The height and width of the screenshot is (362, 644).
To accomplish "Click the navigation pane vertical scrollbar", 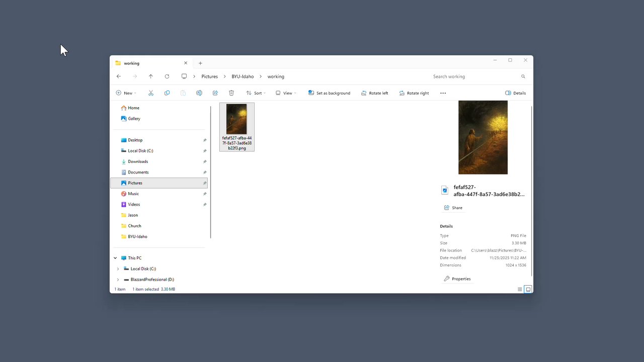I will pos(211,171).
